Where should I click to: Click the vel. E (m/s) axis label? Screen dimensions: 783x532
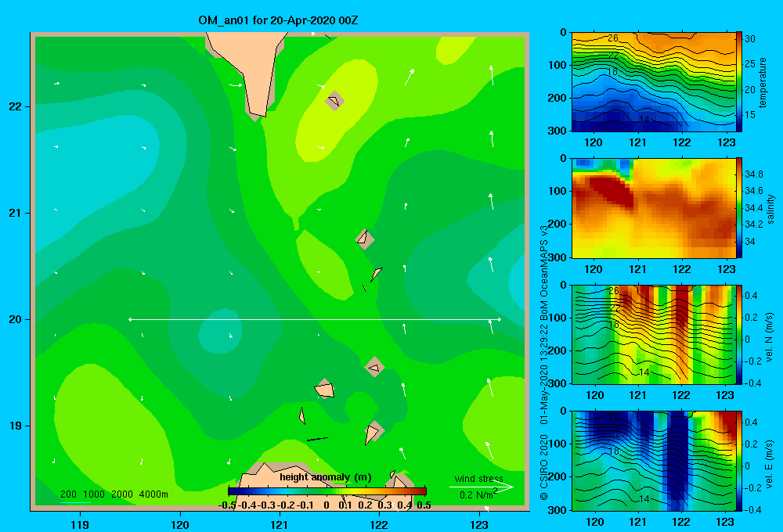tap(770, 462)
